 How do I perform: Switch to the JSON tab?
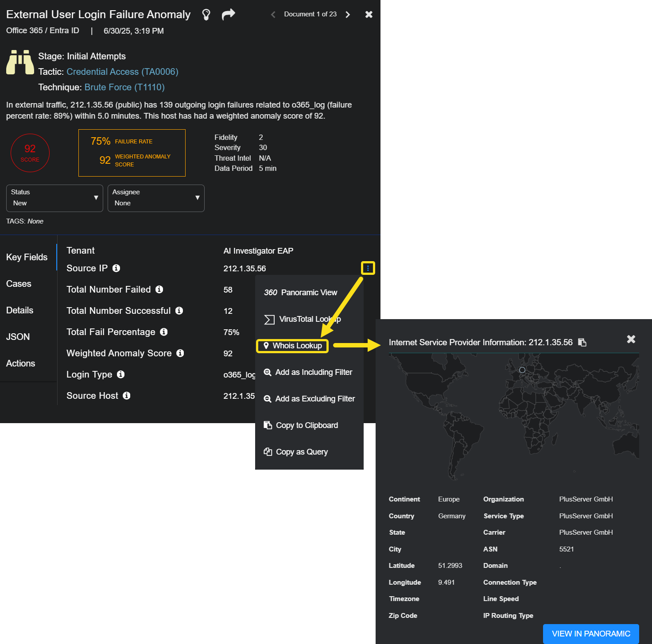pyautogui.click(x=18, y=337)
